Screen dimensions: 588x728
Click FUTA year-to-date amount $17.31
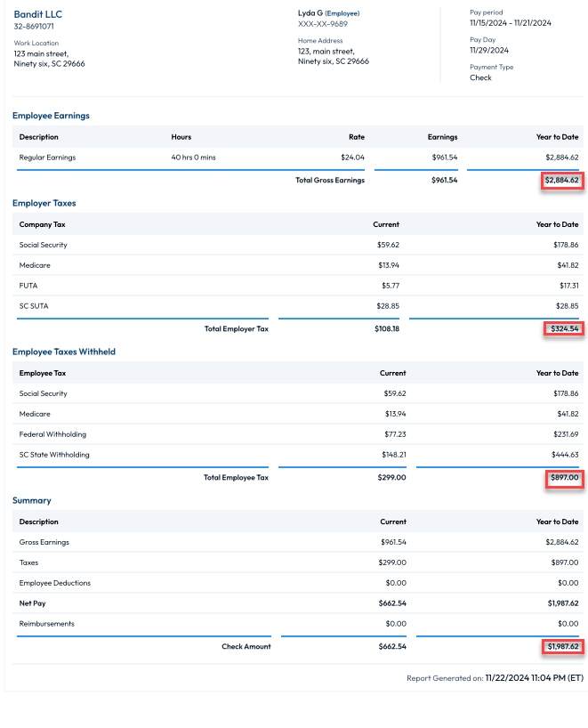click(569, 286)
